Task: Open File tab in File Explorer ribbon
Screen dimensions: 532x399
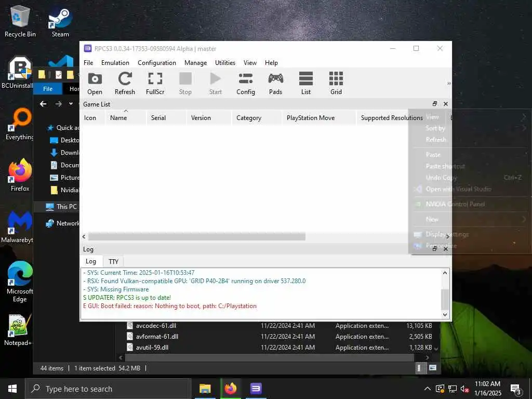Action: (48, 88)
